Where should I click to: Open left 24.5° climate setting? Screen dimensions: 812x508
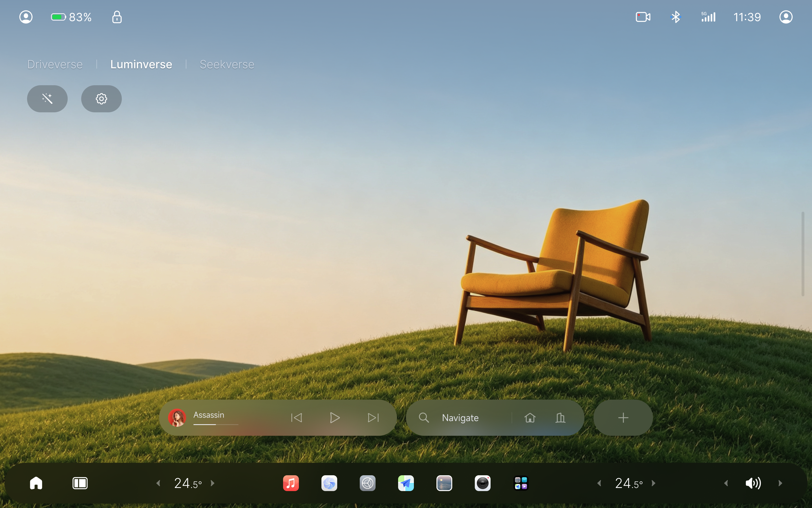pos(188,483)
